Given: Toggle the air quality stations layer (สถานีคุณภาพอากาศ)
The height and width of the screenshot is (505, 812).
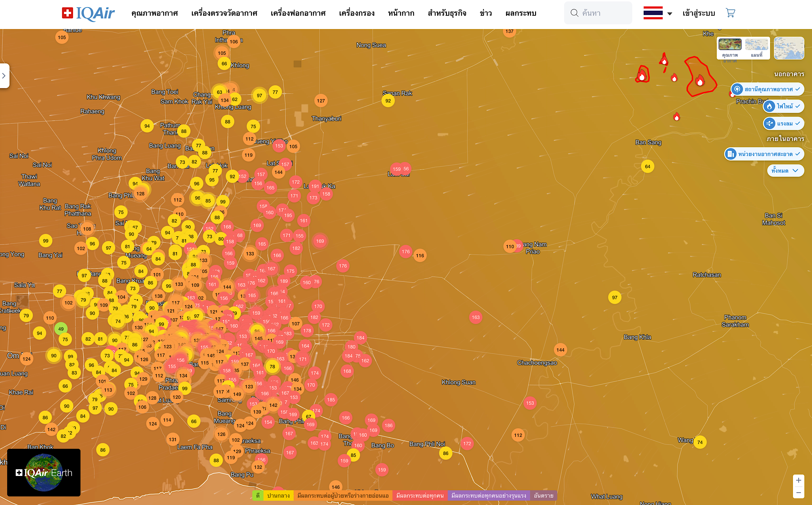Looking at the screenshot, I should [767, 89].
